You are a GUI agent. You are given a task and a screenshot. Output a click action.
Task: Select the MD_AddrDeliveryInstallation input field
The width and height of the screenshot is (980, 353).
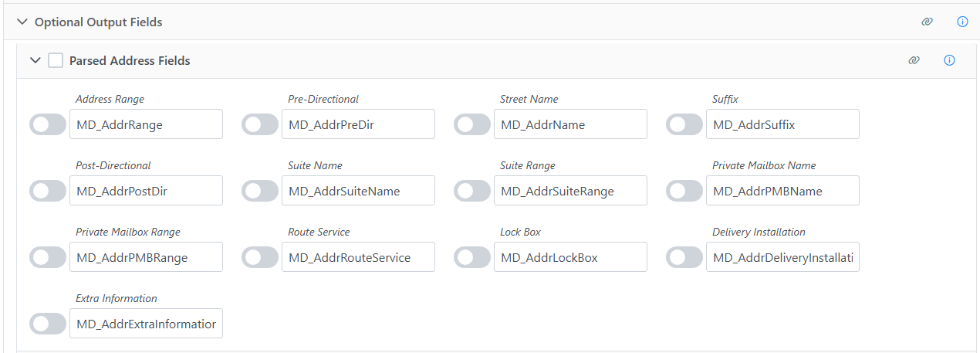[x=782, y=257]
